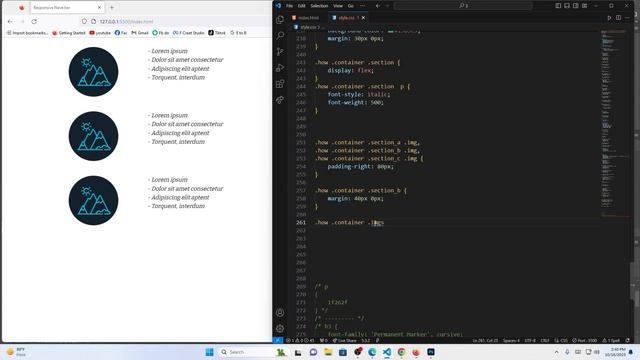Click the Spell checker status bar item

[x=611, y=340]
